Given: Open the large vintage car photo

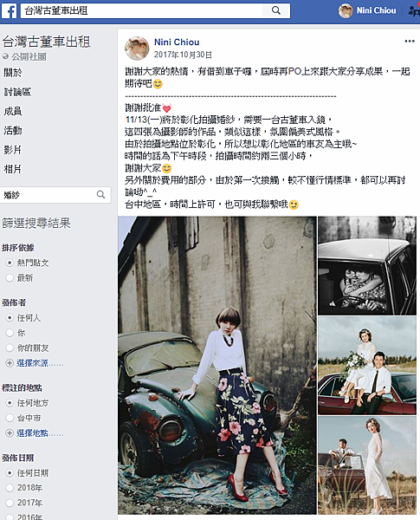Looking at the screenshot, I should (x=217, y=366).
